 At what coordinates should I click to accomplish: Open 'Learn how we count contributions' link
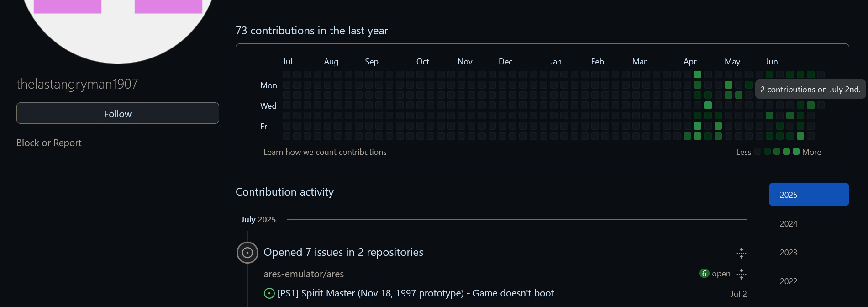325,152
